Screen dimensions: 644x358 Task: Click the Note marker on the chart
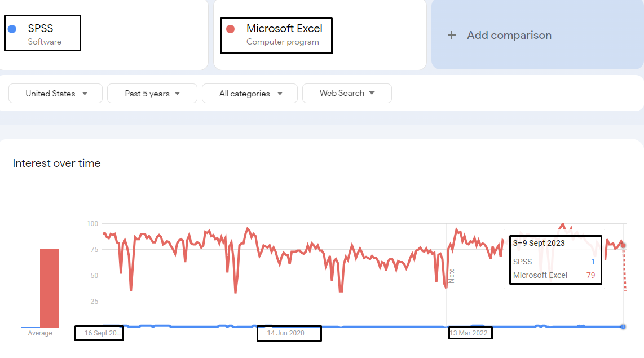451,276
